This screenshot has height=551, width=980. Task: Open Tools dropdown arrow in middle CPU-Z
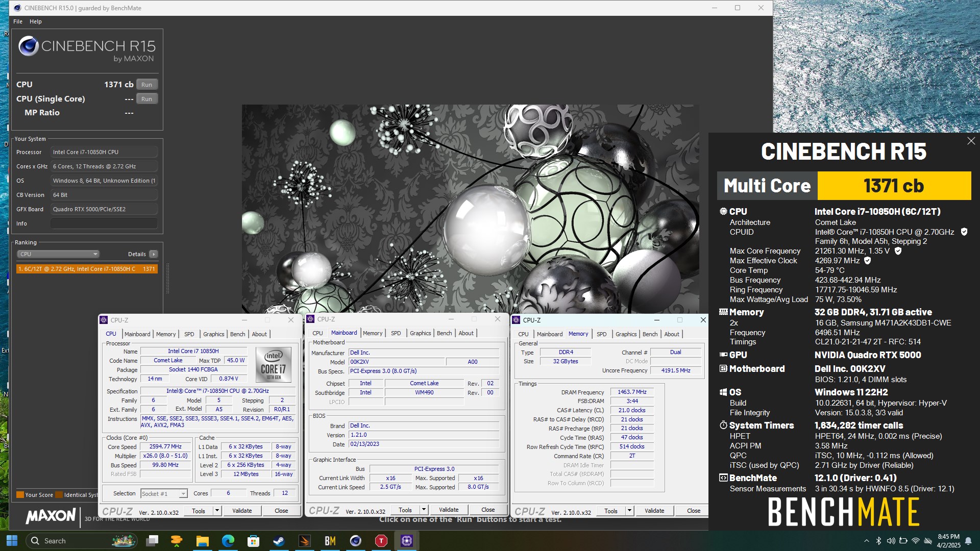[x=424, y=510]
